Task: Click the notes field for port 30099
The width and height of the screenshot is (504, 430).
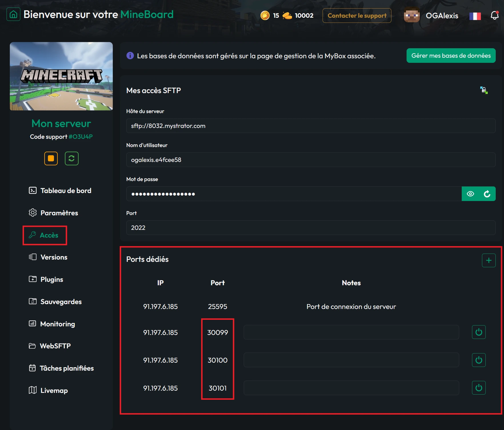Action: point(351,332)
